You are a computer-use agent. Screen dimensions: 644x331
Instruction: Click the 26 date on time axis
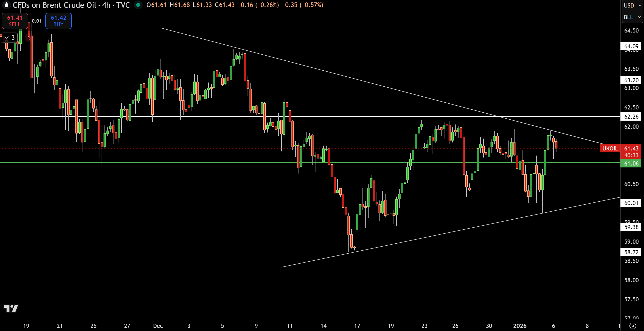[x=455, y=326]
